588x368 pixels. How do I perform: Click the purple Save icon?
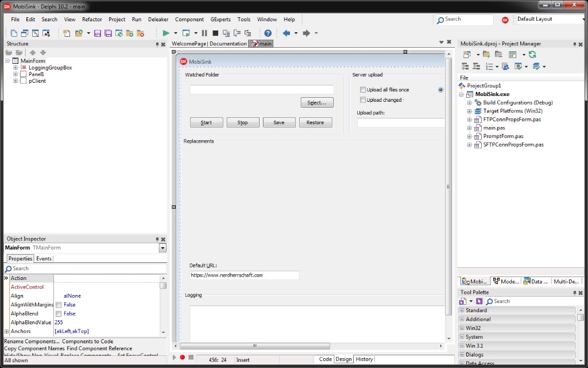[98, 33]
